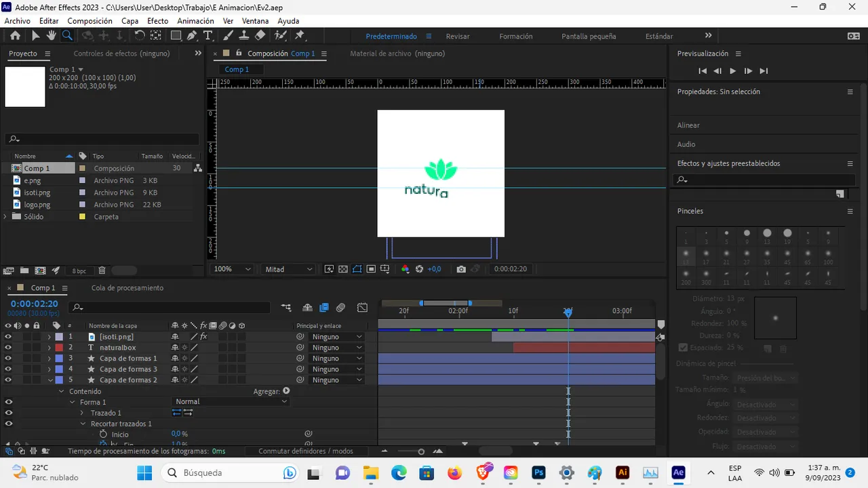Screen dimensions: 868x488
Task: Open the Animación menu
Action: (195, 21)
